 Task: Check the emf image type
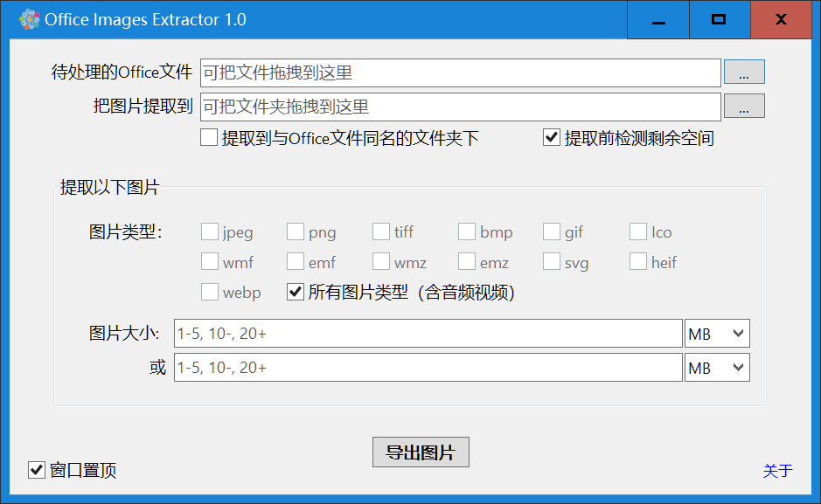(296, 261)
